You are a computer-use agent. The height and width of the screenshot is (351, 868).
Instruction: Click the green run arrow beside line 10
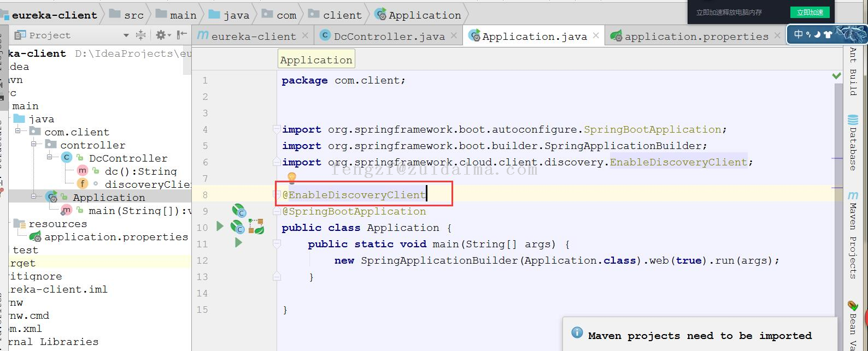pos(220,226)
